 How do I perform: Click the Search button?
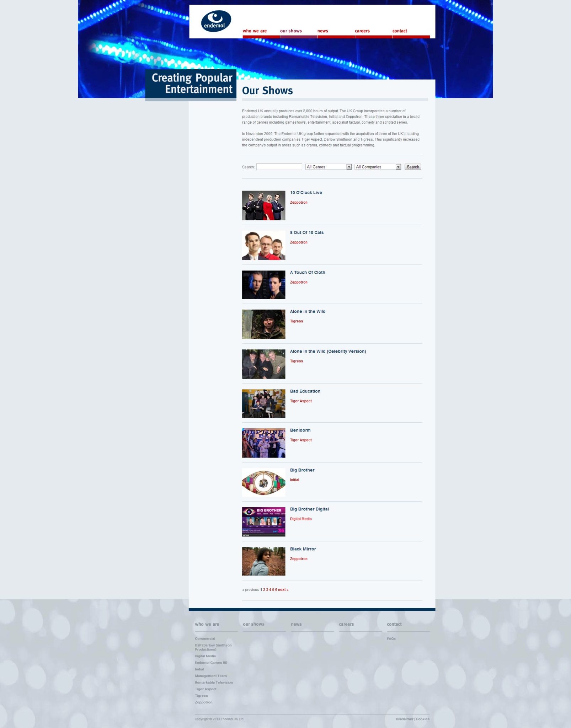coord(412,167)
